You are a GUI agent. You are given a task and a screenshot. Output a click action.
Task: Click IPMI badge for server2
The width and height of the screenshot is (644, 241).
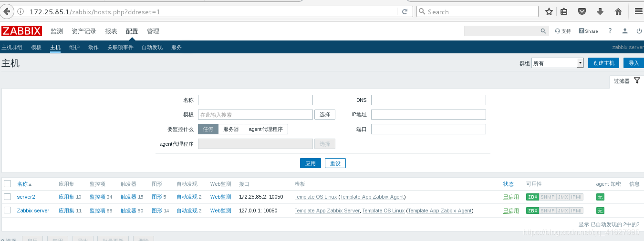(576, 197)
